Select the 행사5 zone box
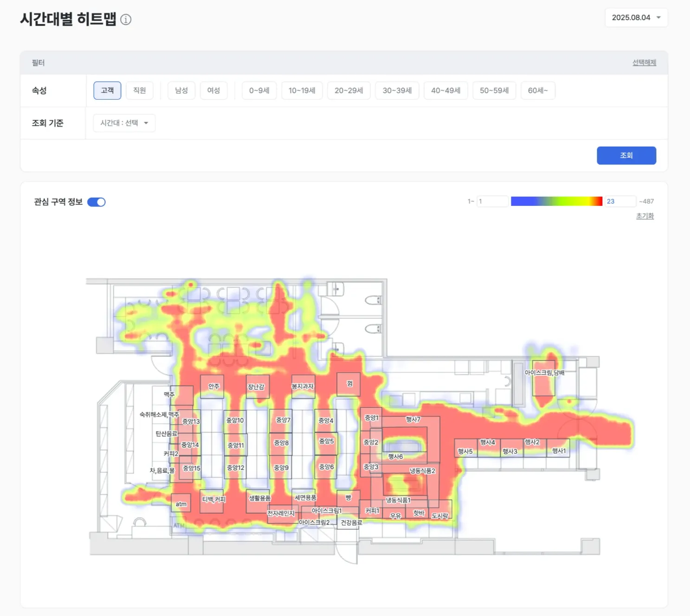 point(466,448)
